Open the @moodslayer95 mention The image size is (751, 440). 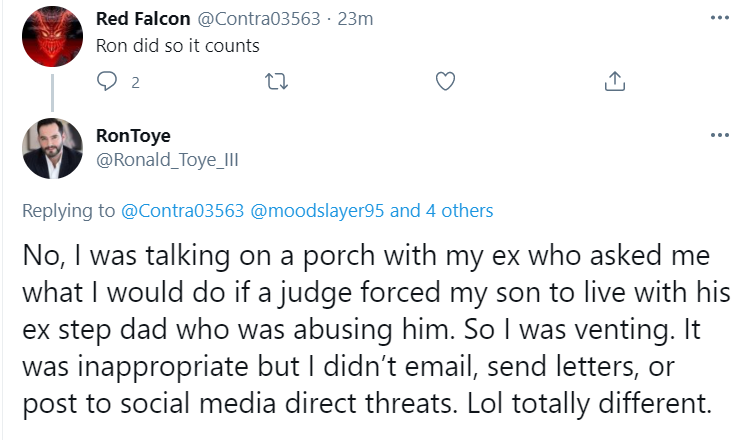[317, 211]
